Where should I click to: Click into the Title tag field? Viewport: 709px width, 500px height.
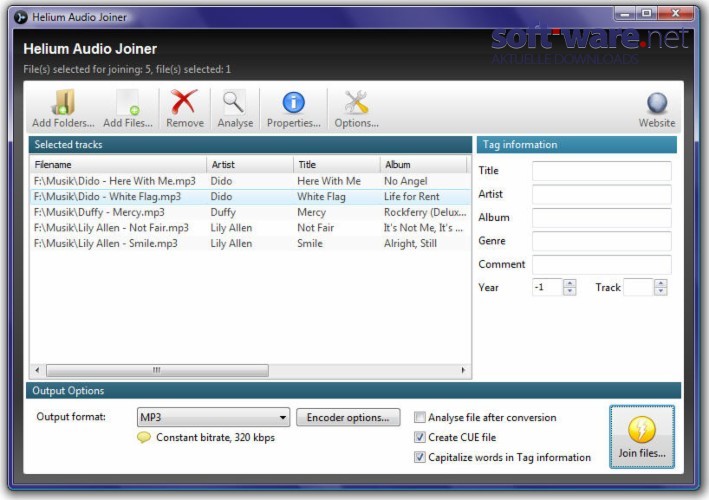[601, 171]
